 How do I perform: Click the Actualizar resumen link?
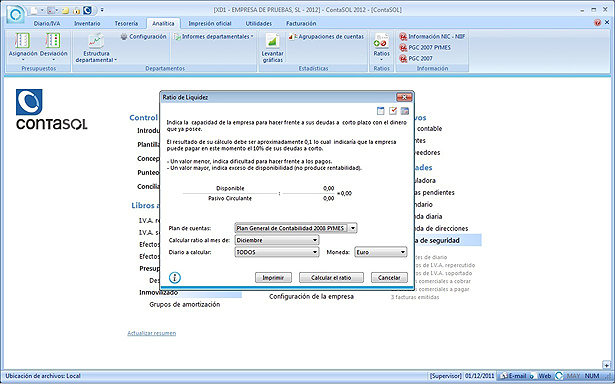coord(152,333)
